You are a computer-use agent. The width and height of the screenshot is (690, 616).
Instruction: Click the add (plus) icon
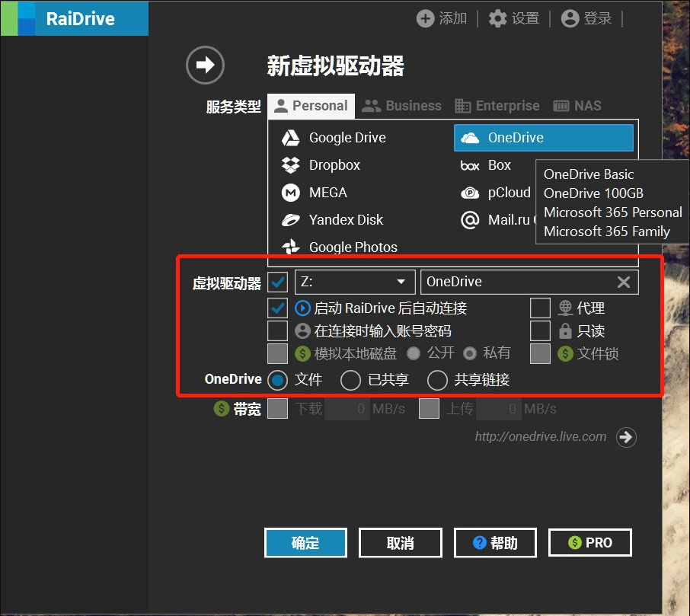(426, 18)
